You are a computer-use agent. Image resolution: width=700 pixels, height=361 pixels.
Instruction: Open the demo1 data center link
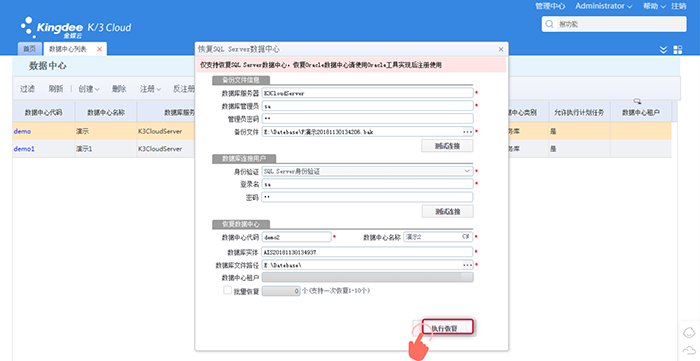(x=24, y=149)
